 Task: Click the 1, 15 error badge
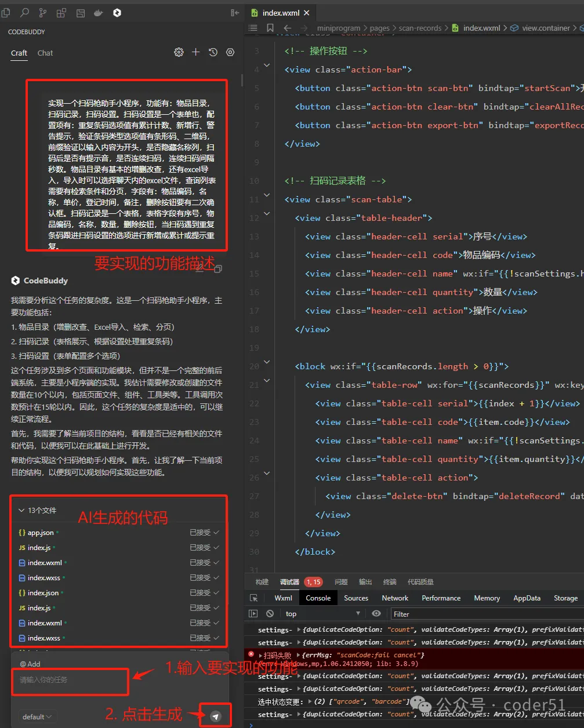[314, 582]
